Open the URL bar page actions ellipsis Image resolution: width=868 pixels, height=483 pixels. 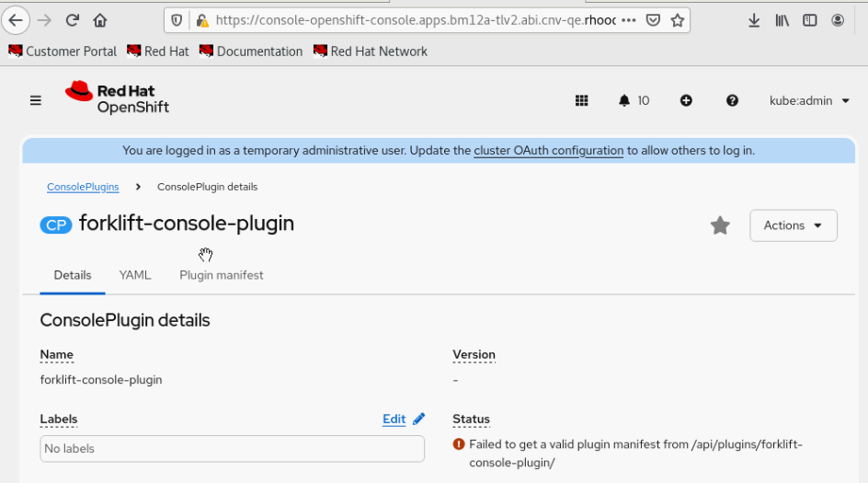coord(629,20)
